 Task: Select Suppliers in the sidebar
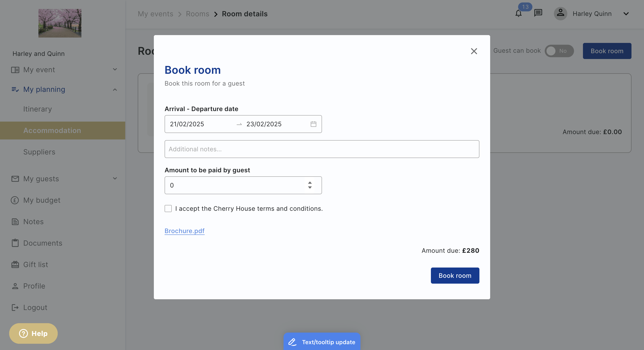(x=39, y=152)
